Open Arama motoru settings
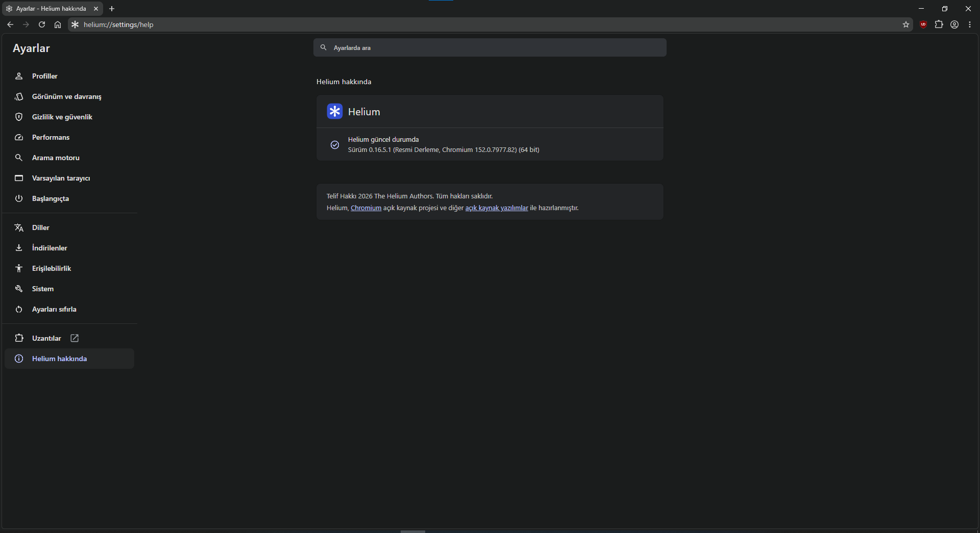 coord(69,158)
